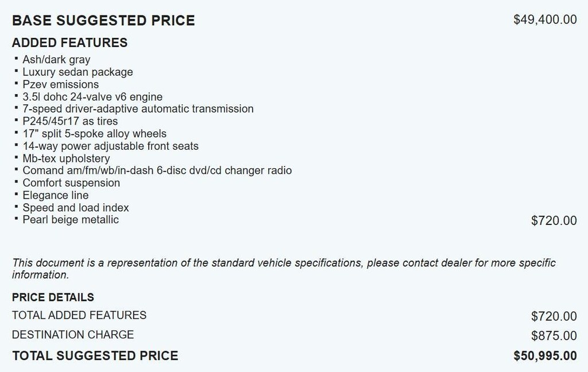Select the Luxury sedan package item
588x372 pixels.
[x=78, y=72]
